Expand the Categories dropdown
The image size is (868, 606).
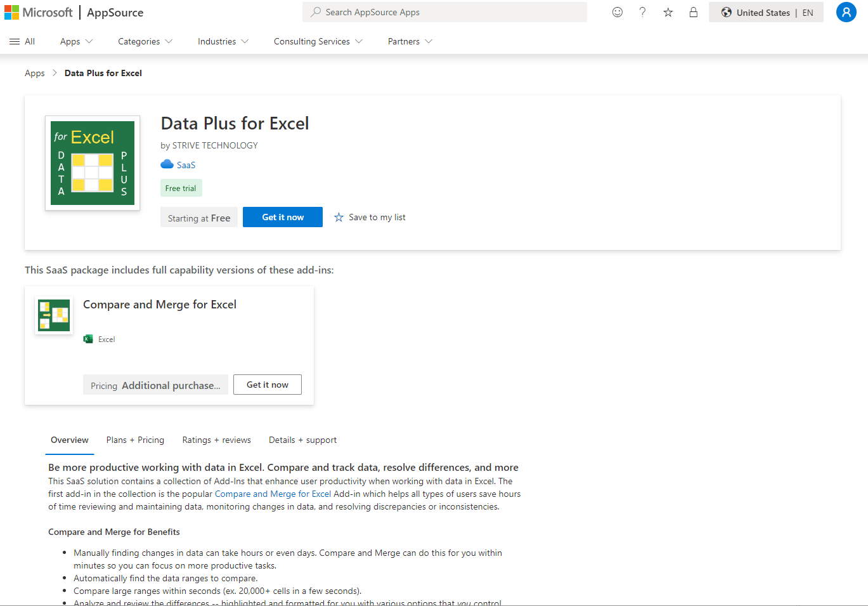click(x=145, y=41)
